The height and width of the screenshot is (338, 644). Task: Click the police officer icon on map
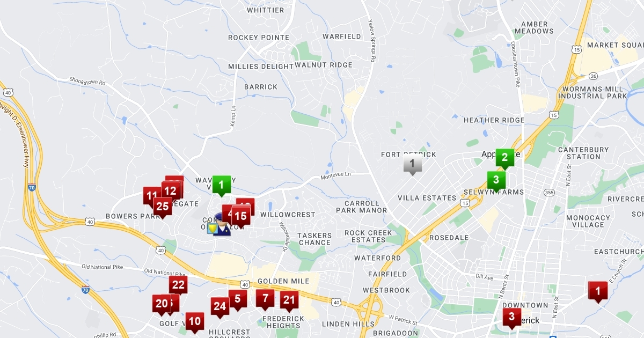coord(221,224)
